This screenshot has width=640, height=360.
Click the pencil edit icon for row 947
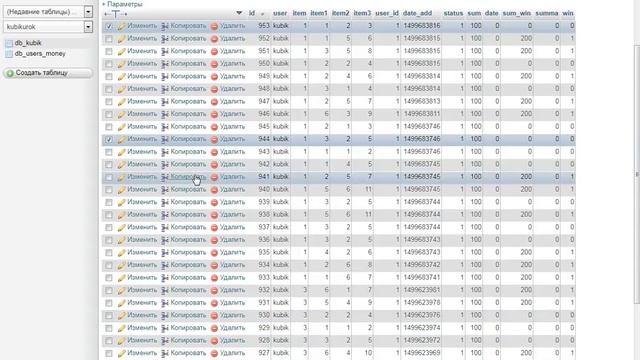pyautogui.click(x=122, y=102)
